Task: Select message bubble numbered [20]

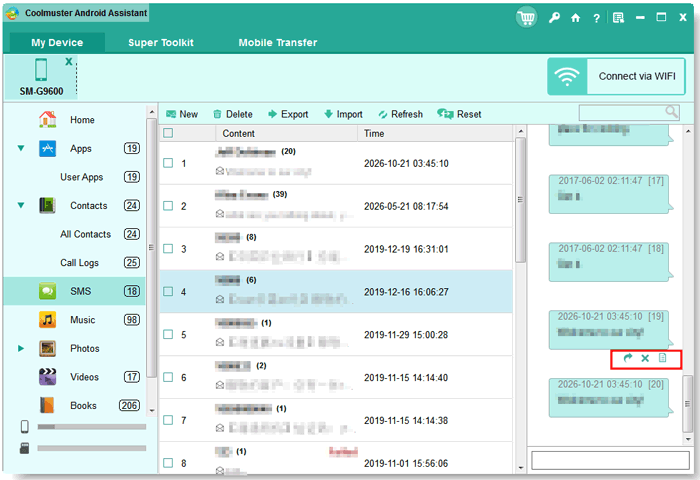Action: pos(610,397)
